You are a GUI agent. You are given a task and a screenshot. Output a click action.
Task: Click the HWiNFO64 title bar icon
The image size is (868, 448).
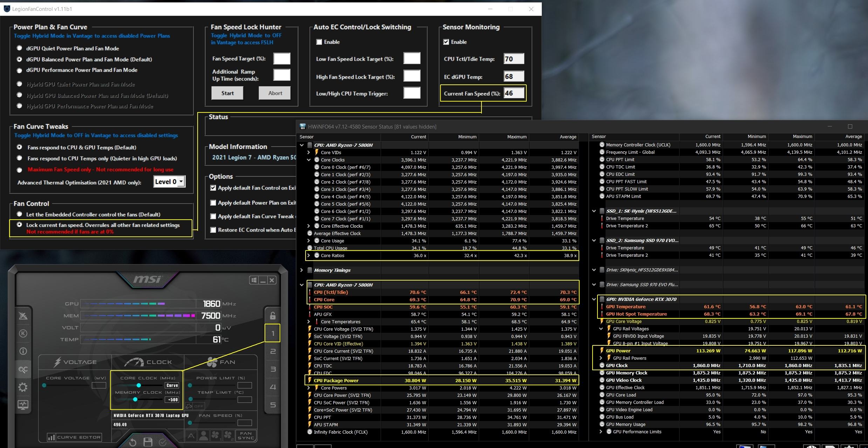coord(302,126)
